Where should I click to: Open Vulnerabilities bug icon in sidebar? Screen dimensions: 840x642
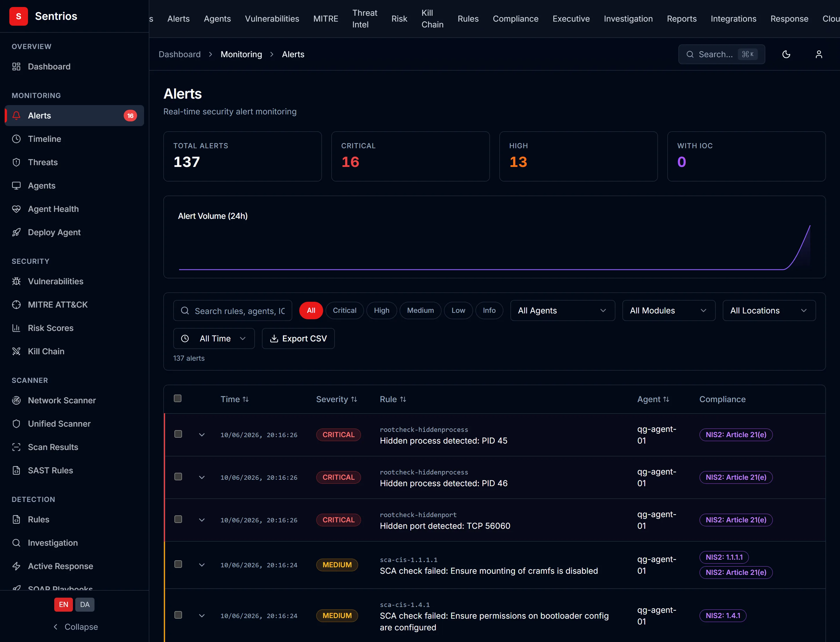point(16,281)
